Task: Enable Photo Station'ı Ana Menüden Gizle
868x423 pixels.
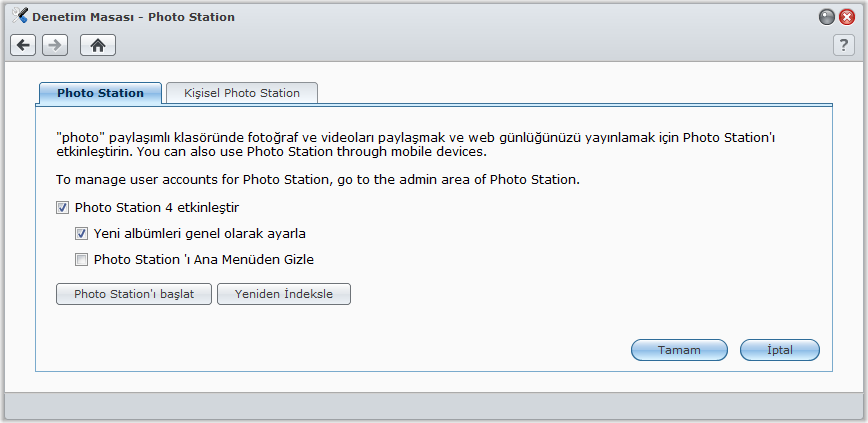Action: 82,260
